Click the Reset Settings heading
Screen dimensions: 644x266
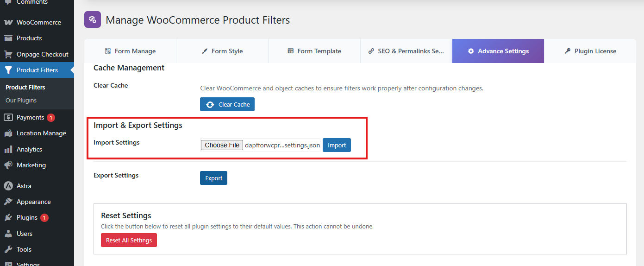tap(126, 215)
